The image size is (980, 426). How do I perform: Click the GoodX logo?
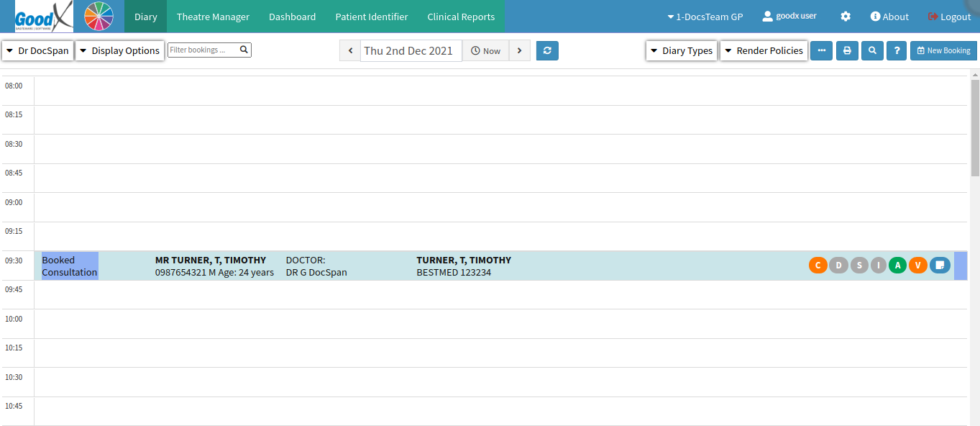tap(44, 17)
